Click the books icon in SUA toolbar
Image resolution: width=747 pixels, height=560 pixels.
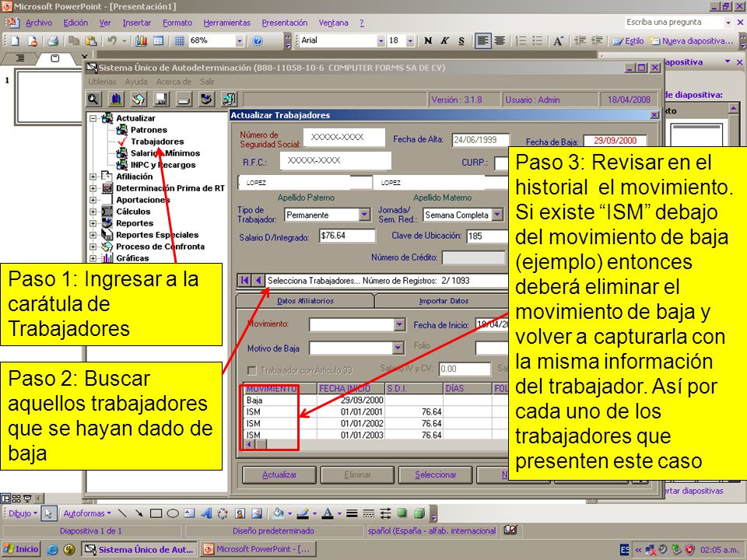(116, 99)
